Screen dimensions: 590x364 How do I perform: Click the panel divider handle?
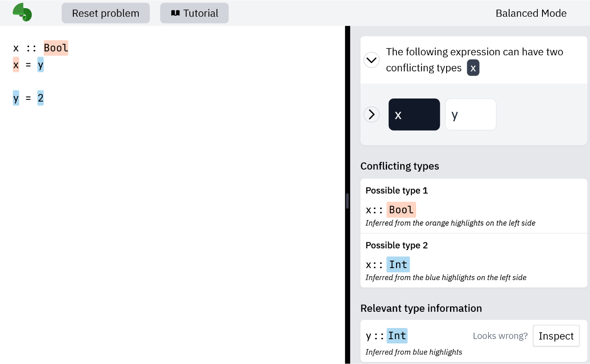(347, 201)
